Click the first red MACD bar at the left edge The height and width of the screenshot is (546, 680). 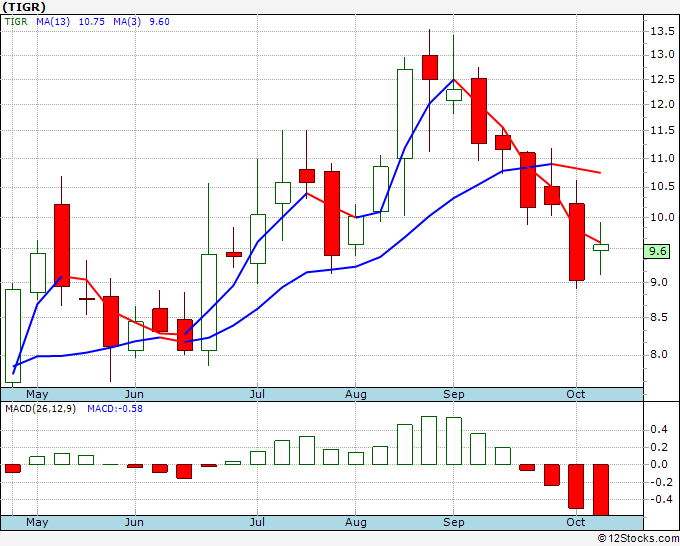[13, 468]
